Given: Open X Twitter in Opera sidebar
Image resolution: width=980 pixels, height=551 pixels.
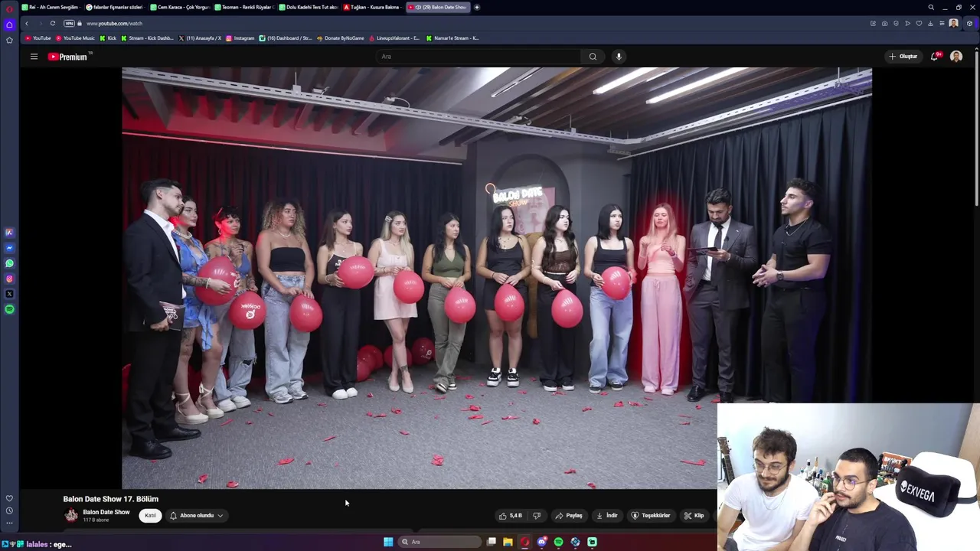Looking at the screenshot, I should click(x=9, y=294).
